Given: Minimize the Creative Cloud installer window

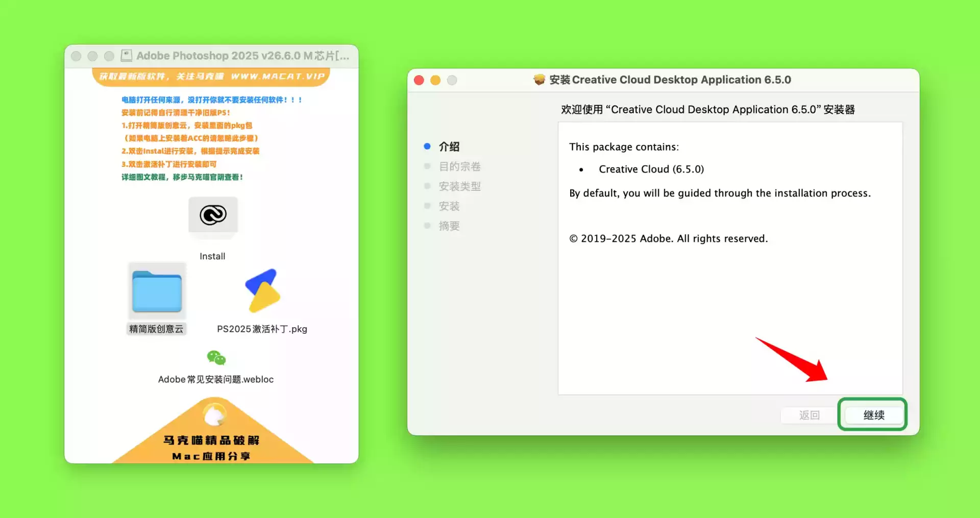Looking at the screenshot, I should click(435, 80).
